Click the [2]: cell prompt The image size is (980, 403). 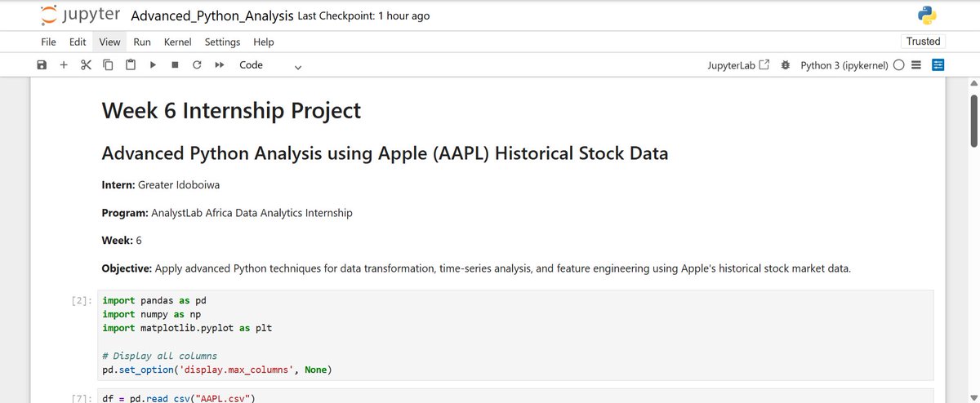pos(83,299)
